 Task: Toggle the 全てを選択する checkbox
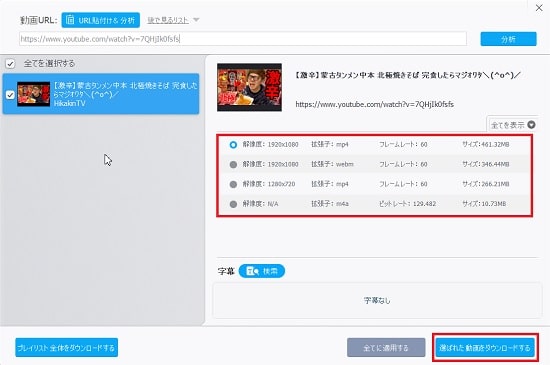[x=10, y=64]
